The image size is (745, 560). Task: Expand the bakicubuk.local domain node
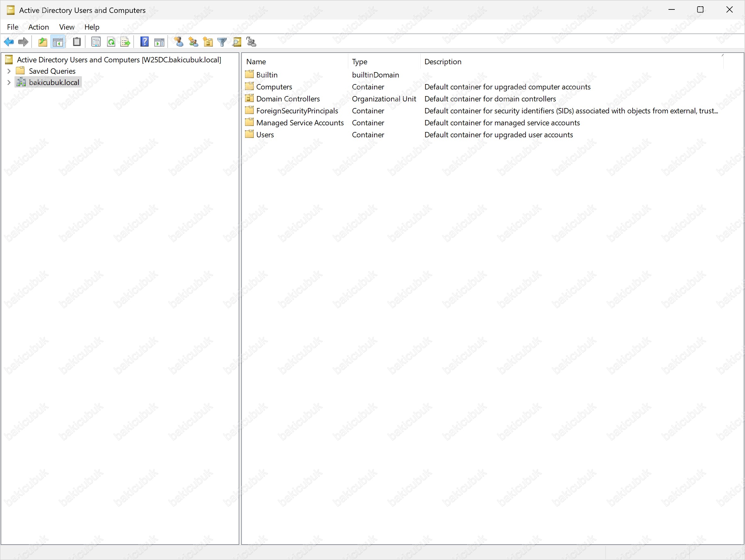coord(9,83)
